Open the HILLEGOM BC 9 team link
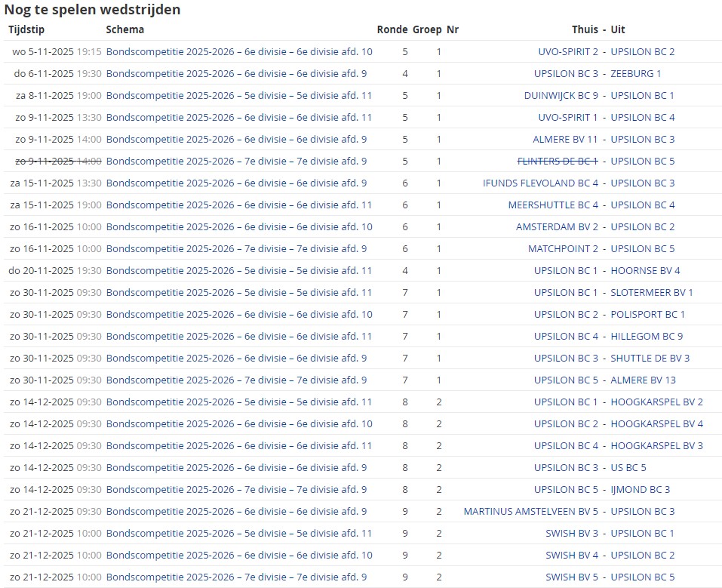The height and width of the screenshot is (588, 722). [x=646, y=337]
